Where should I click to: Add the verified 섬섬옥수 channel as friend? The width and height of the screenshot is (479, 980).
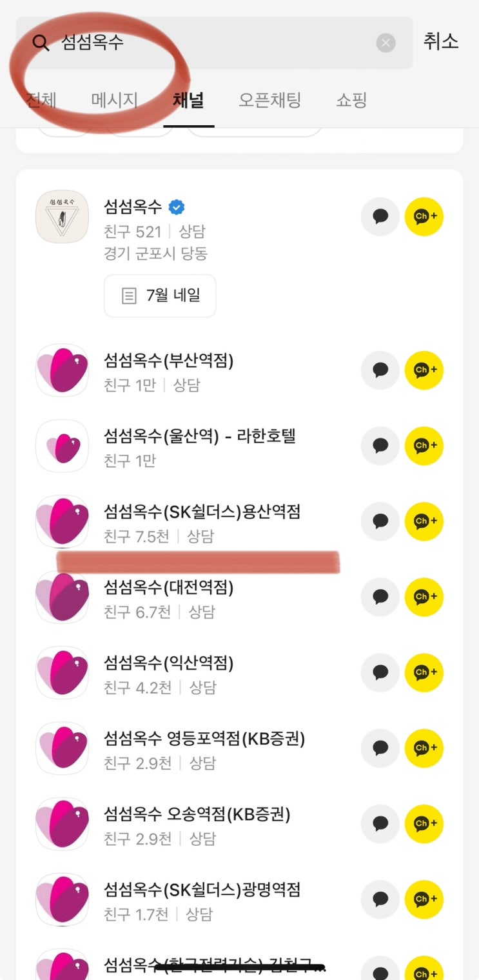[424, 217]
